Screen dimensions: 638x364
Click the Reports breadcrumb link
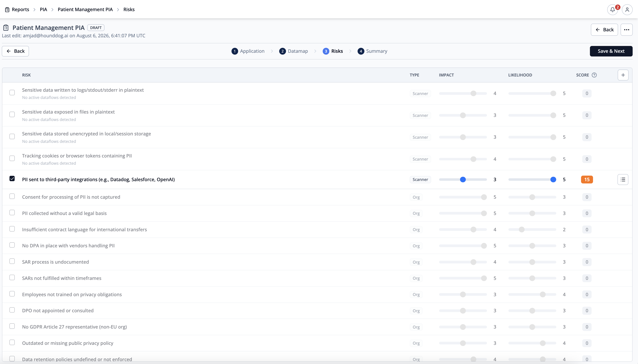tap(20, 9)
